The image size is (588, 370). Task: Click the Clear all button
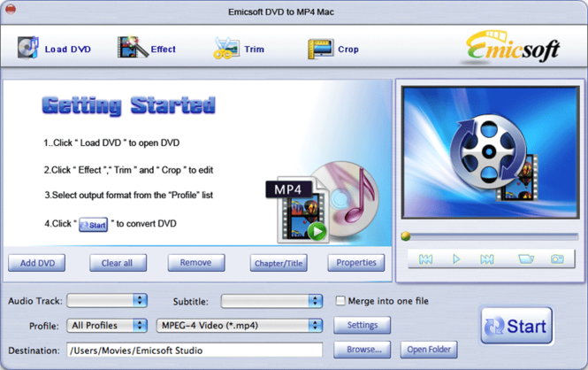[118, 263]
